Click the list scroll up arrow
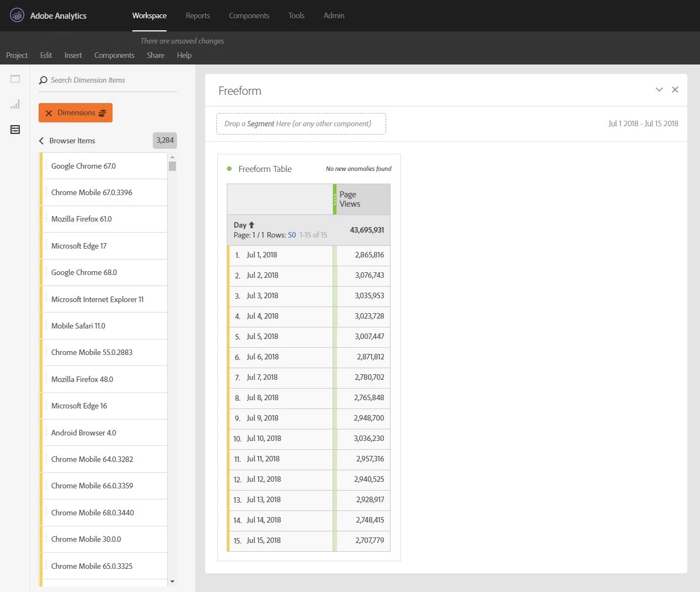Viewport: 700px width, 592px height. (172, 157)
